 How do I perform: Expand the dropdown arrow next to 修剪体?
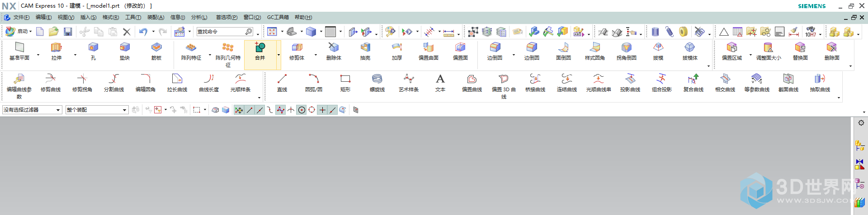point(316,55)
